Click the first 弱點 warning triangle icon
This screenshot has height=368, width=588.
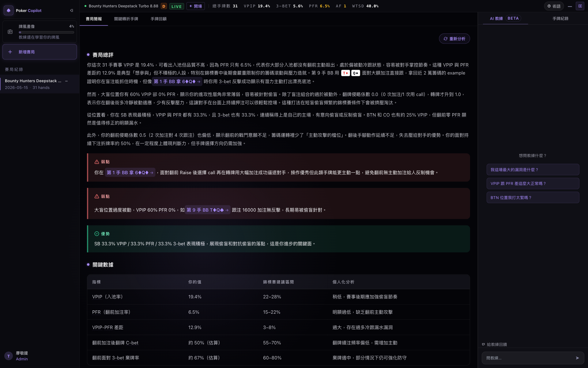pos(97,162)
